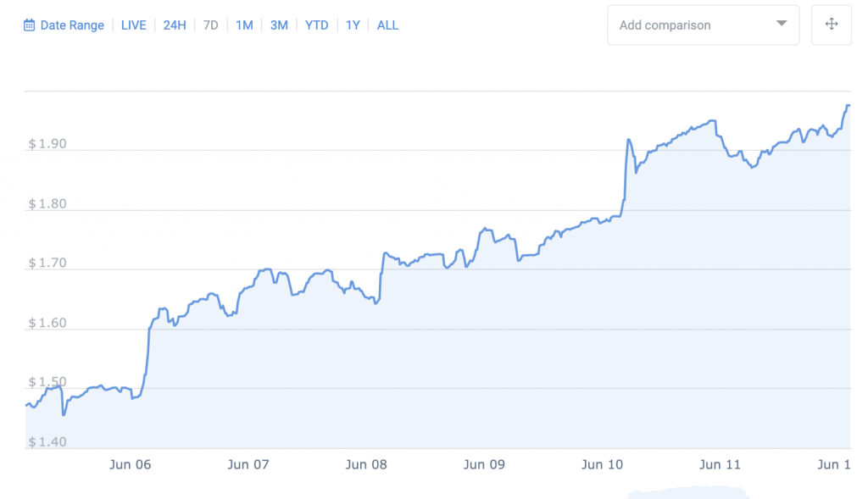Screen dimensions: 868x499
Task: Click the Jun 10 date axis label
Action: [603, 465]
